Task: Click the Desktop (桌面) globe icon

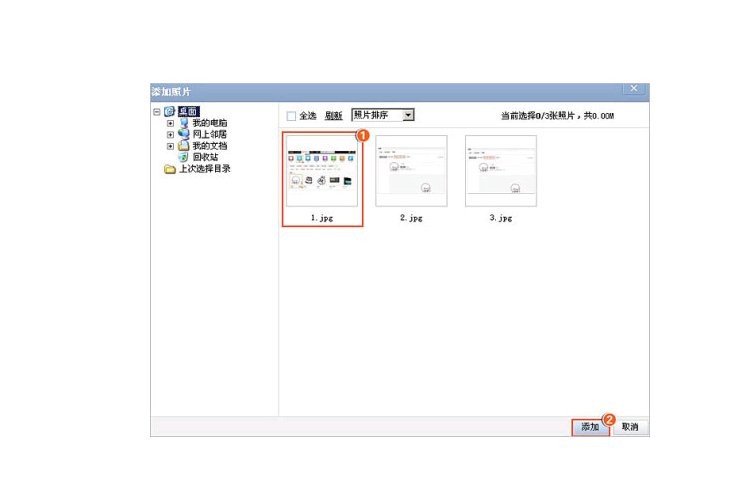Action: tap(169, 112)
